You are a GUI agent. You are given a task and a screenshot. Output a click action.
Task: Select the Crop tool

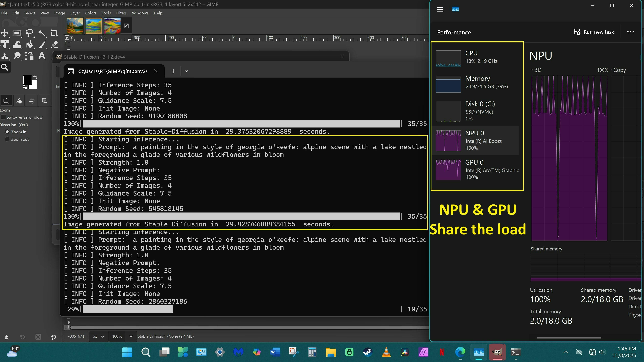pos(54,33)
